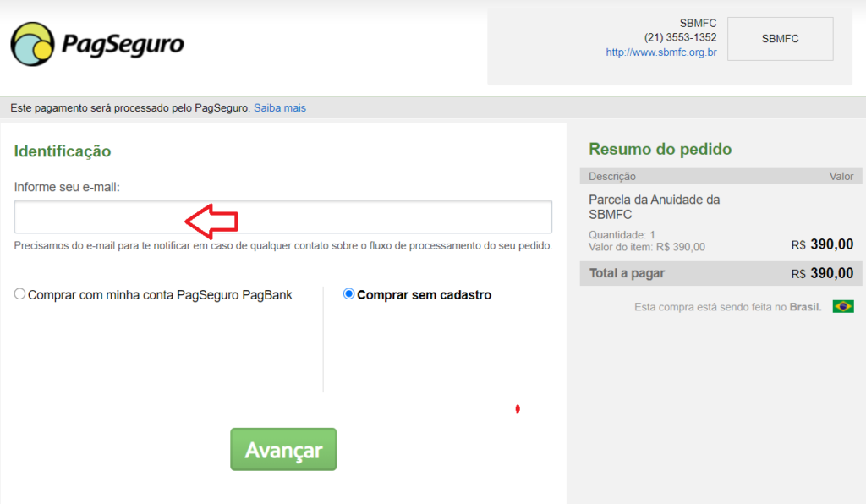This screenshot has height=504, width=866.
Task: Focus the e-mail input field
Action: pyautogui.click(x=282, y=216)
